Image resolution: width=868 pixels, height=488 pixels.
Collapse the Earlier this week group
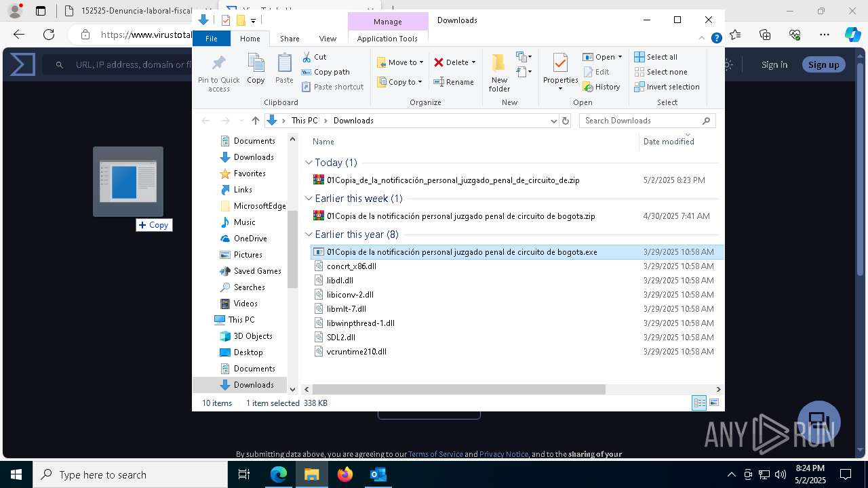point(309,199)
